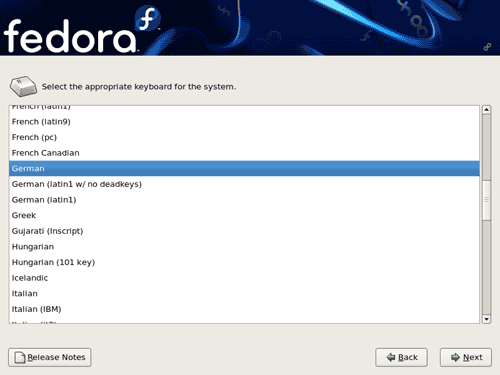Open the Release Notes
500x375 pixels.
[x=50, y=357]
